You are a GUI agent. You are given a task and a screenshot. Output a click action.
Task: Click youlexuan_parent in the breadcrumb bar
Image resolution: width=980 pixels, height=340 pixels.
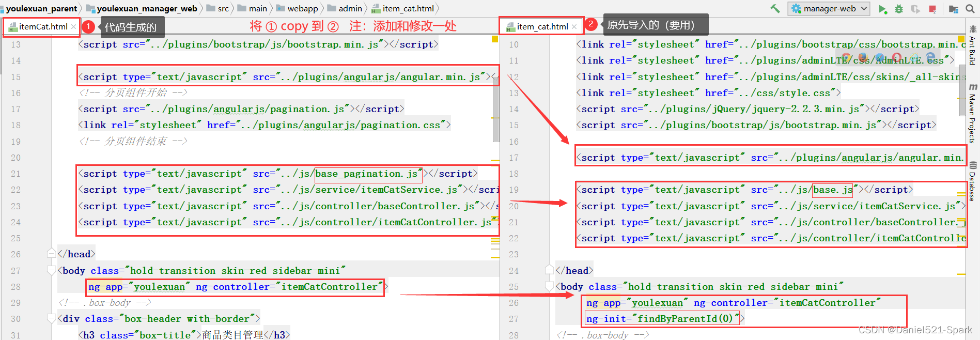41,8
